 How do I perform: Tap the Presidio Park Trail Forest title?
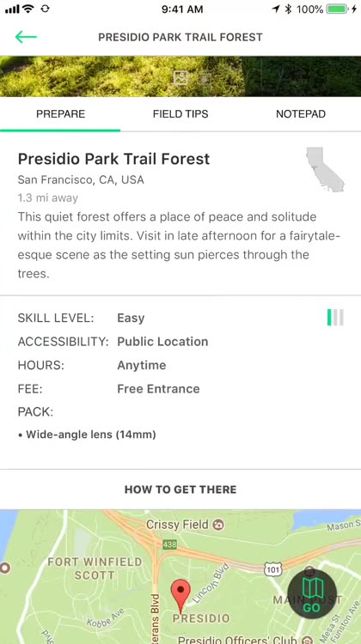[114, 159]
